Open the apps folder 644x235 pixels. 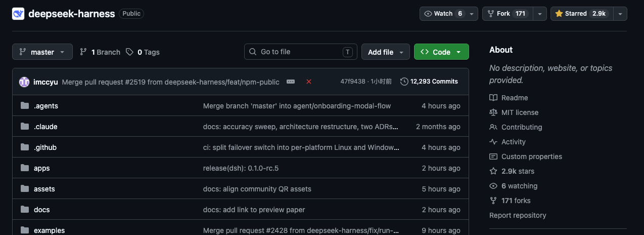click(x=42, y=168)
